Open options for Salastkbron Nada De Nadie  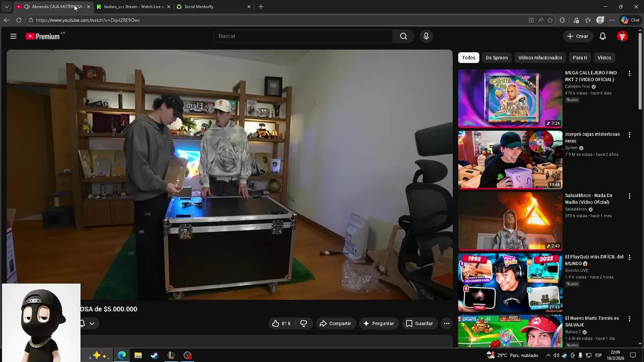(629, 196)
